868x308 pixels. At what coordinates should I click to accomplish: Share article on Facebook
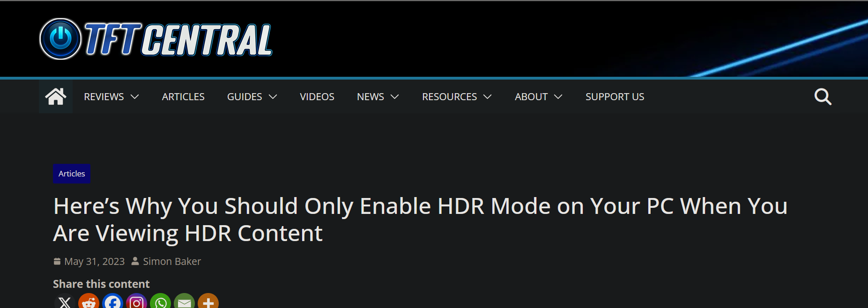click(x=112, y=302)
